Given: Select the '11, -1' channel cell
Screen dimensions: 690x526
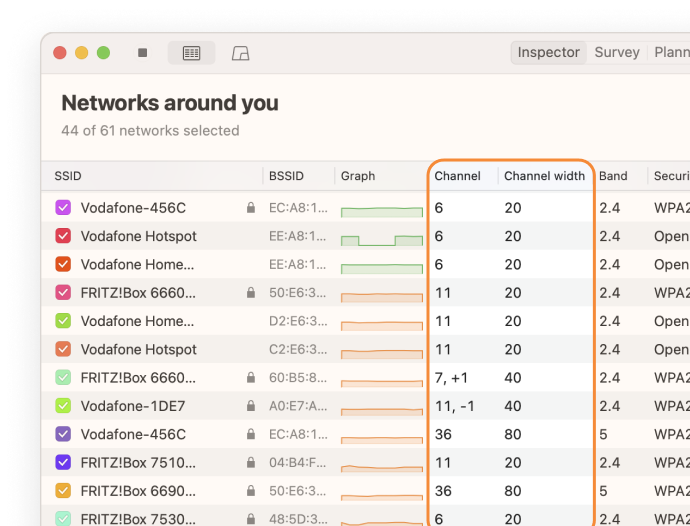Looking at the screenshot, I should tap(455, 406).
